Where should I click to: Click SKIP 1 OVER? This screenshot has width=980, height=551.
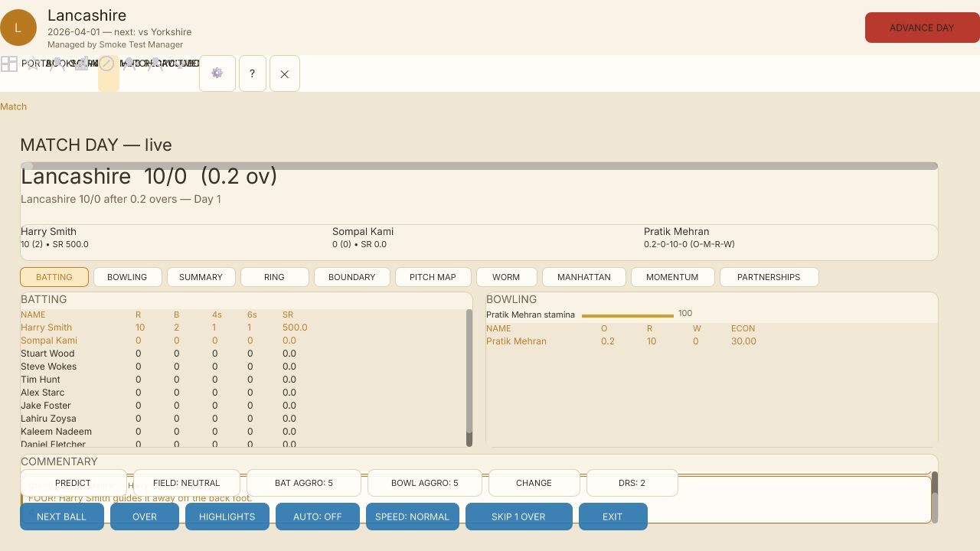(518, 517)
